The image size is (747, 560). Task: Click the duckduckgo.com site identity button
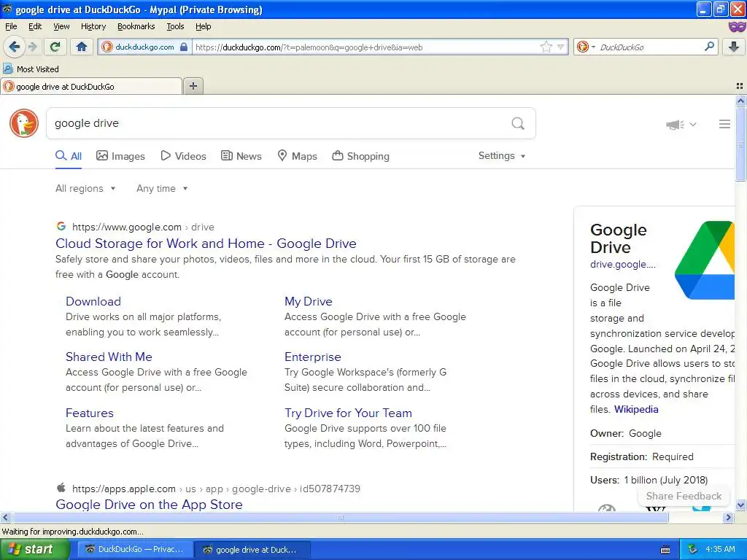click(144, 47)
